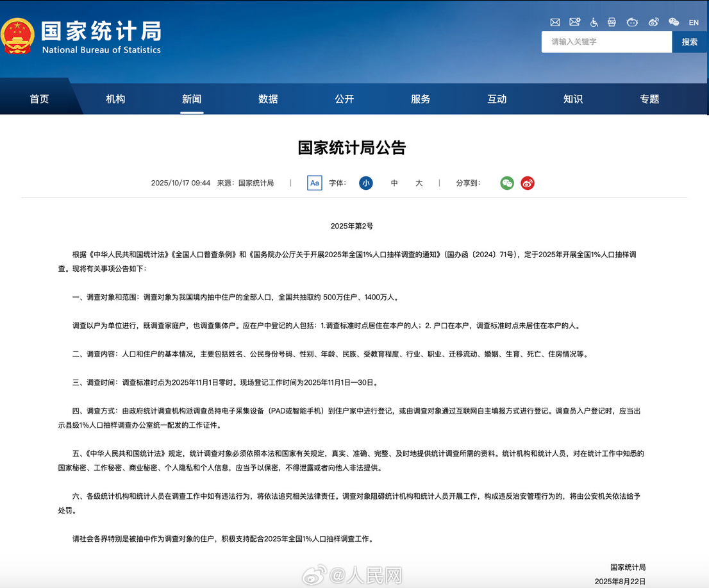Screen dimensions: 709x588
Task: Open the mobile APP icon in header
Action: click(x=612, y=22)
